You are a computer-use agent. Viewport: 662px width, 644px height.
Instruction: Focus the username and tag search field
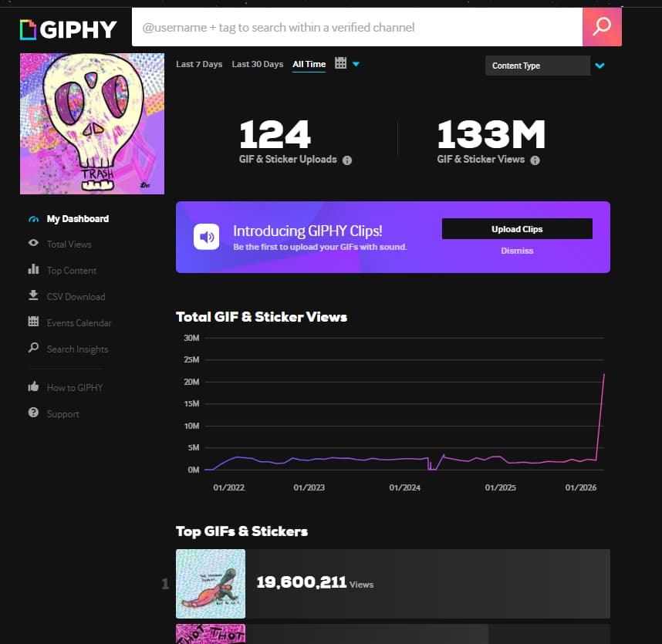356,27
